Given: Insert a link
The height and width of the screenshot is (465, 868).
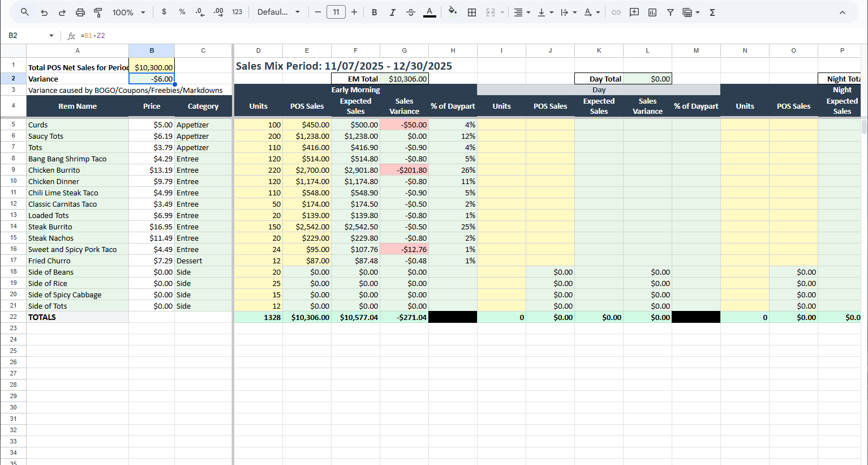Looking at the screenshot, I should 616,12.
